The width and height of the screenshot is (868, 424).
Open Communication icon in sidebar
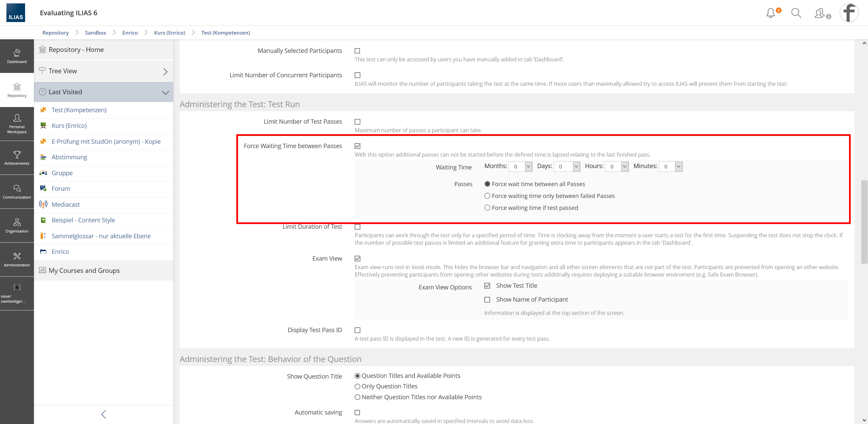pos(17,191)
